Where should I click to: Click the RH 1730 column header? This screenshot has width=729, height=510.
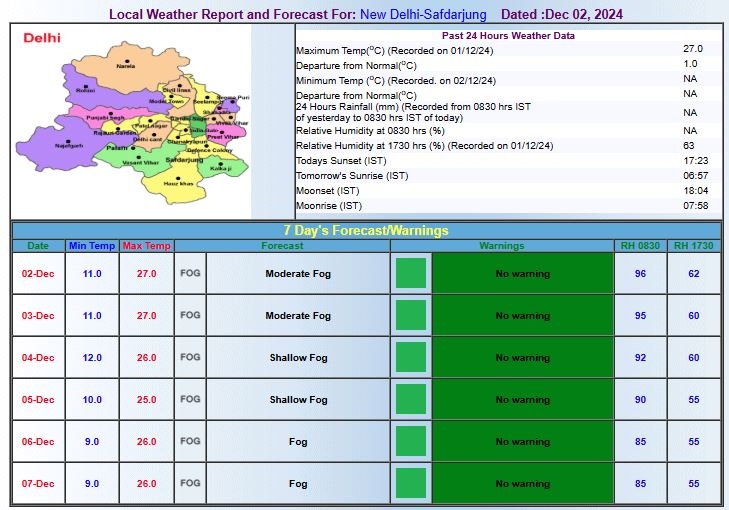694,245
